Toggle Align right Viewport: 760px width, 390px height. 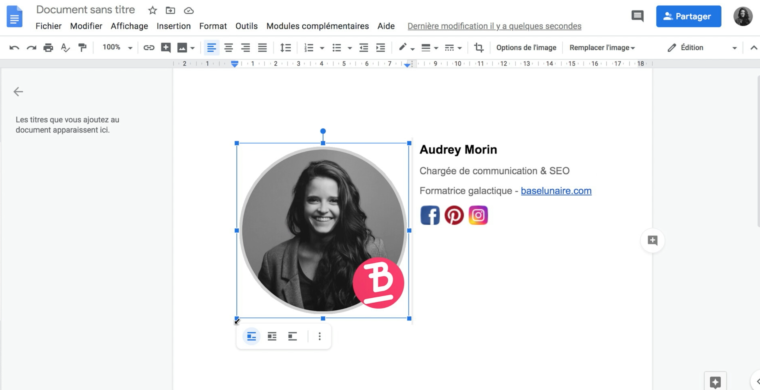point(245,47)
